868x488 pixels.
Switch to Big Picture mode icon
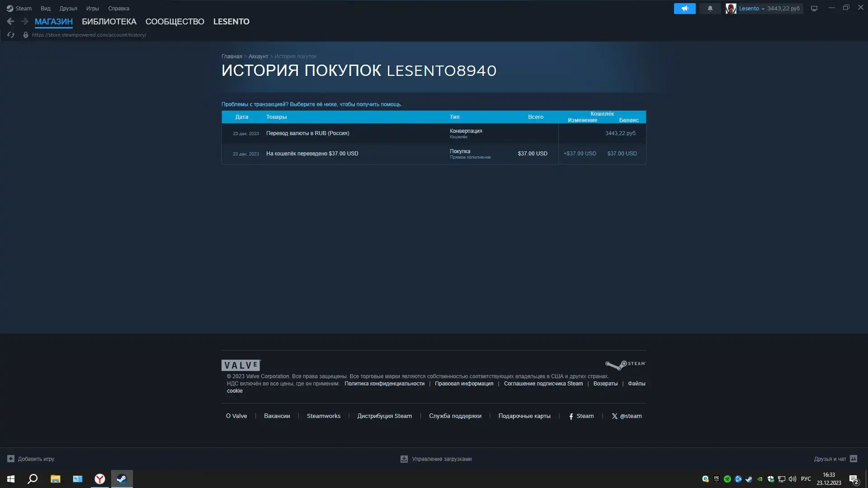[814, 9]
